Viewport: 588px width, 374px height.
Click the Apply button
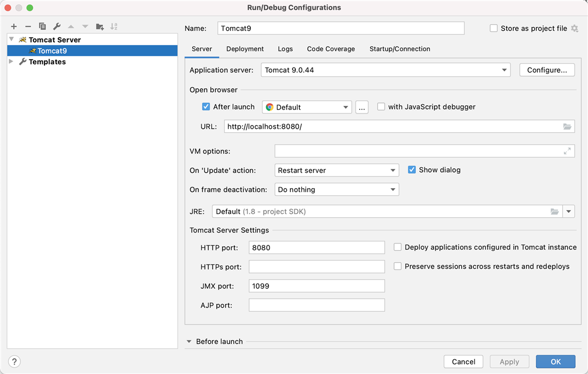tap(509, 361)
